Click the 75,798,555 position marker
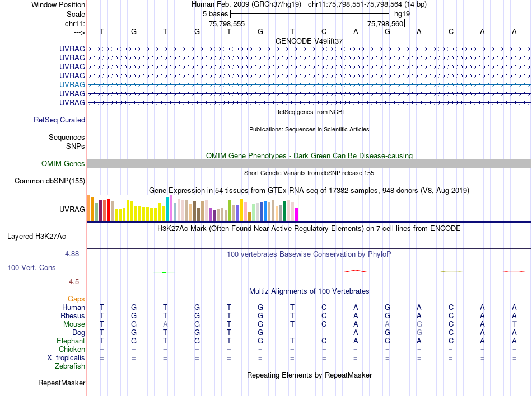This screenshot has width=532, height=396. pos(227,23)
